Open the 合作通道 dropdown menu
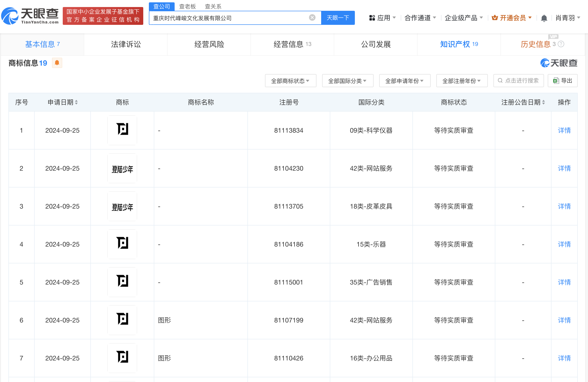 [420, 18]
